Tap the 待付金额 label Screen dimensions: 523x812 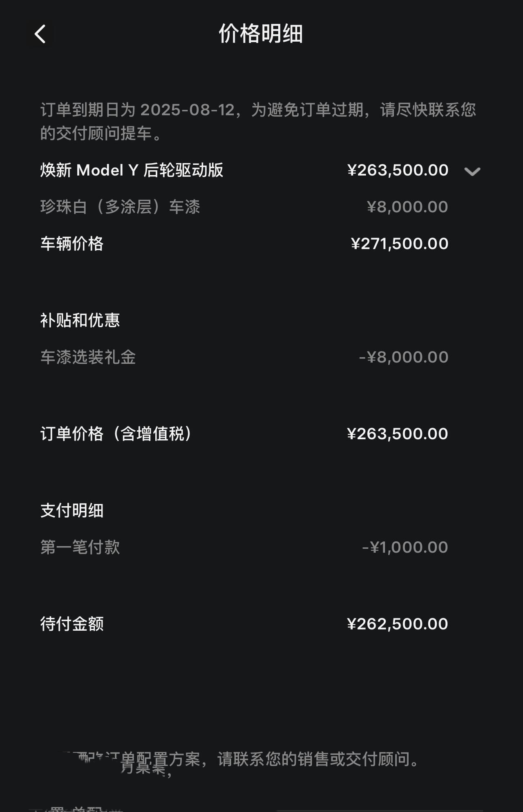[x=72, y=624]
